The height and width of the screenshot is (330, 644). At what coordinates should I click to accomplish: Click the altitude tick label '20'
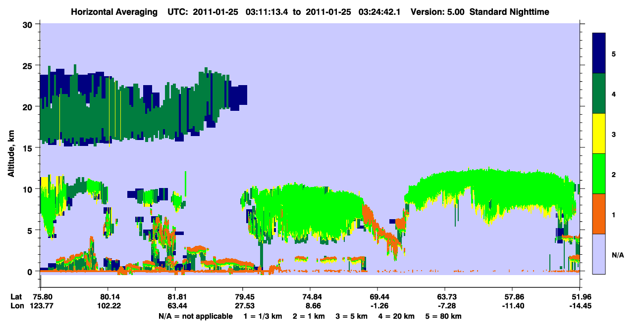pos(29,106)
